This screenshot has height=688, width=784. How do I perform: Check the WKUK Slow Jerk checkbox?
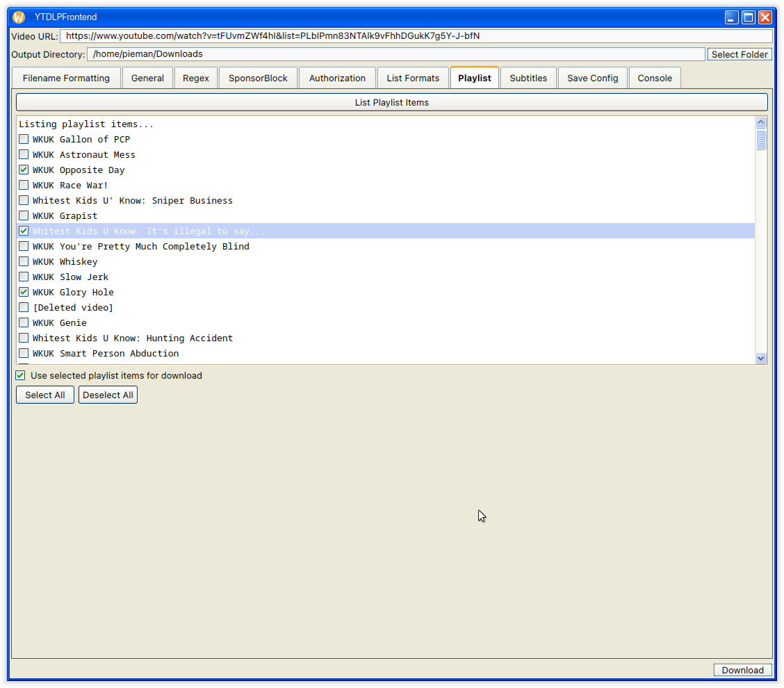[x=24, y=277]
